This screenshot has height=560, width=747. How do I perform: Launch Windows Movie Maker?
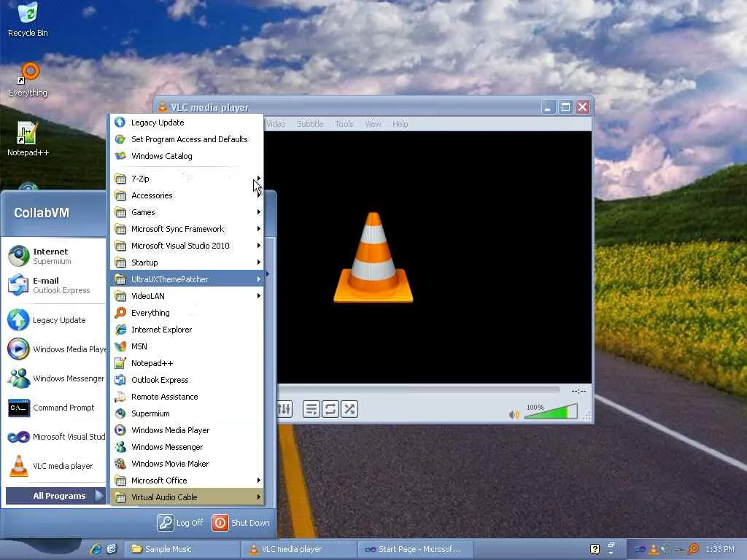click(187, 463)
